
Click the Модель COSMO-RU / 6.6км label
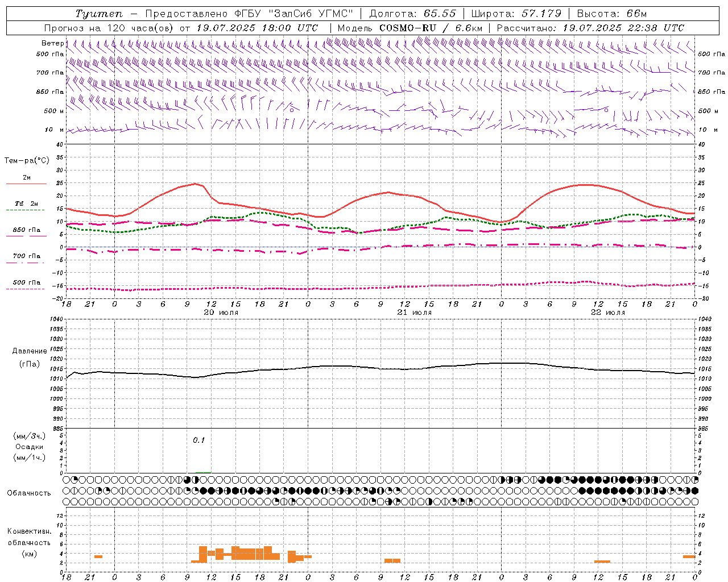(x=410, y=28)
